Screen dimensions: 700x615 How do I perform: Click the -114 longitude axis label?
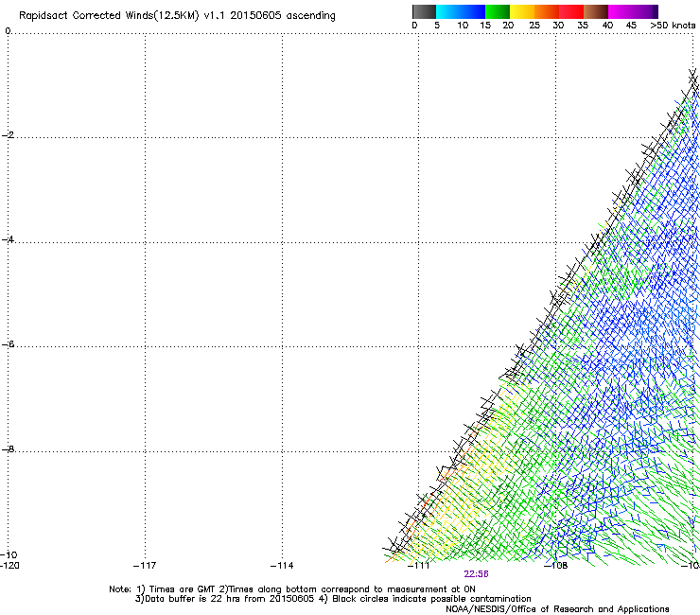[282, 566]
